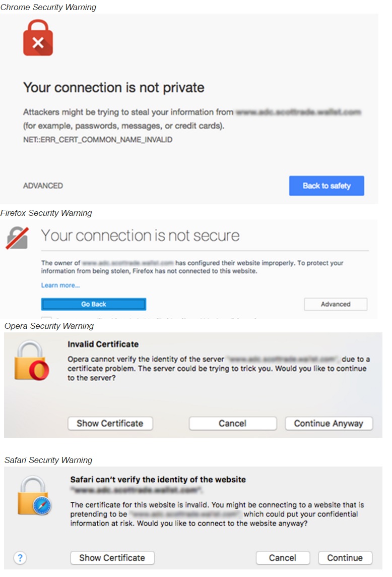Screen dimensions: 392x577
Task: Toggle partially visible Firefox checkbox below Go Back
Action: point(46,317)
